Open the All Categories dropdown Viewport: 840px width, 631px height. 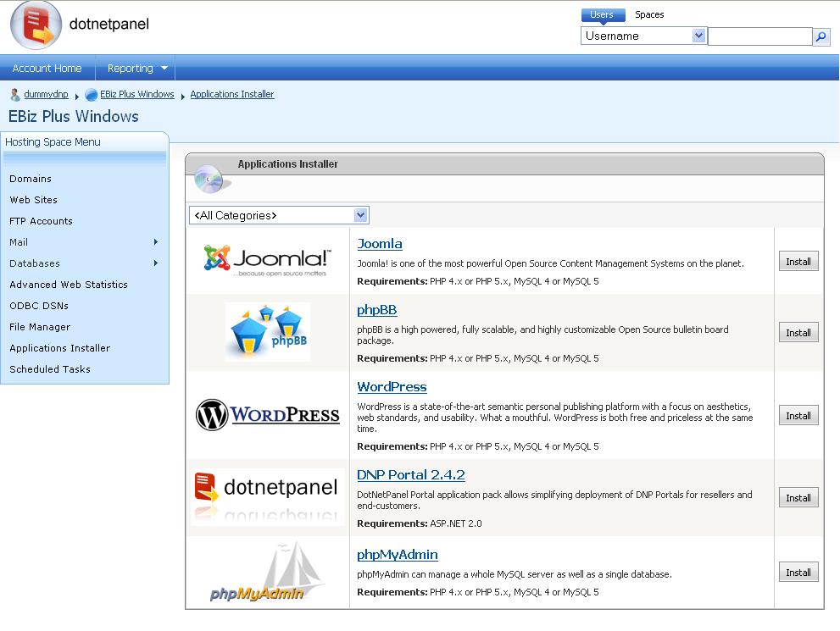[x=279, y=215]
